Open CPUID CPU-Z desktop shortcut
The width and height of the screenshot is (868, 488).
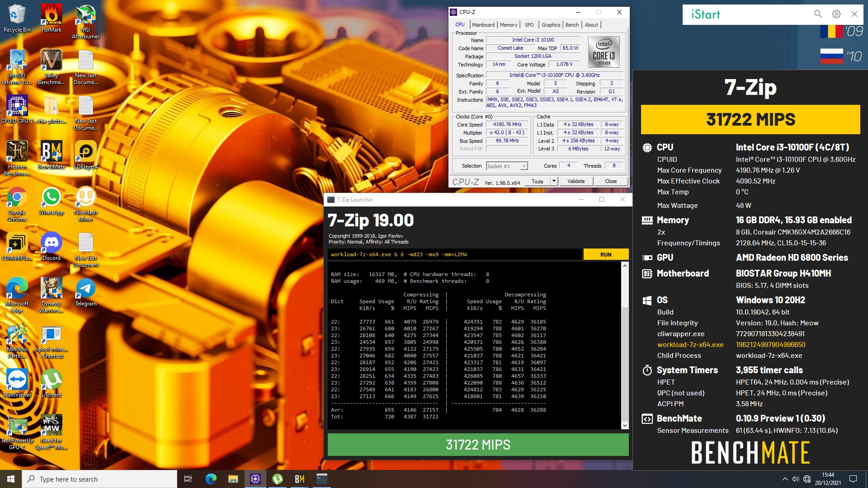17,109
